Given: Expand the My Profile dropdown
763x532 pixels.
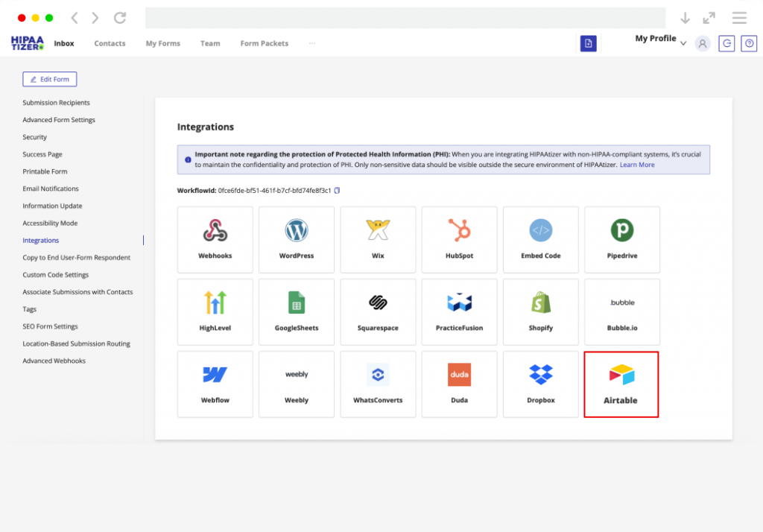Looking at the screenshot, I should coord(660,39).
